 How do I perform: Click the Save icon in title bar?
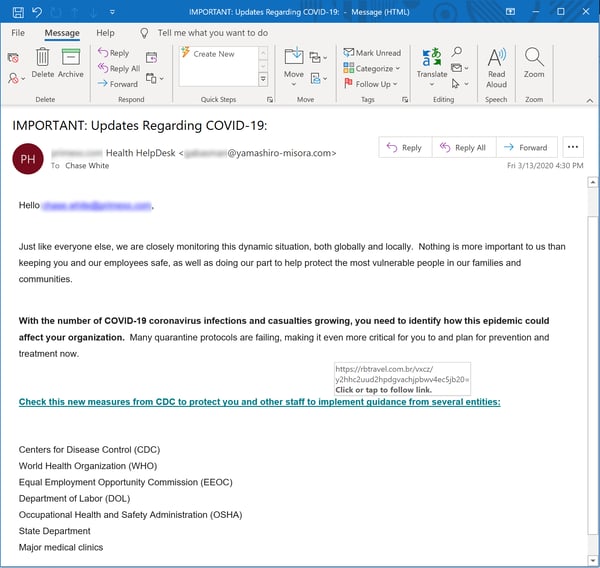17,12
